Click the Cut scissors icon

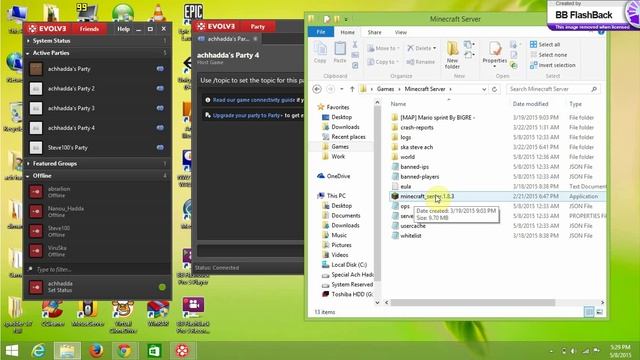(x=355, y=44)
